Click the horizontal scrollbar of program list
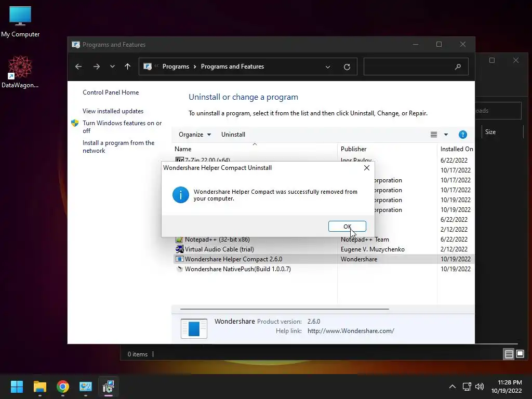The height and width of the screenshot is (399, 532). coord(284,309)
